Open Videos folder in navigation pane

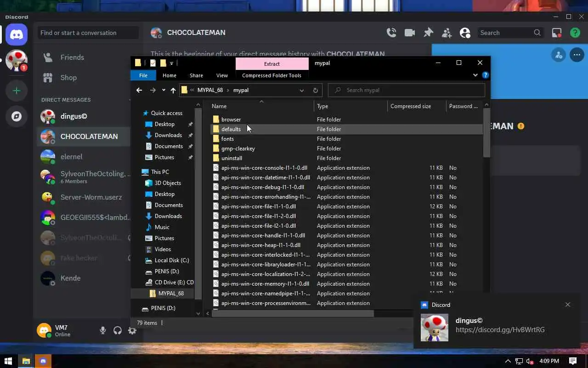[163, 249]
